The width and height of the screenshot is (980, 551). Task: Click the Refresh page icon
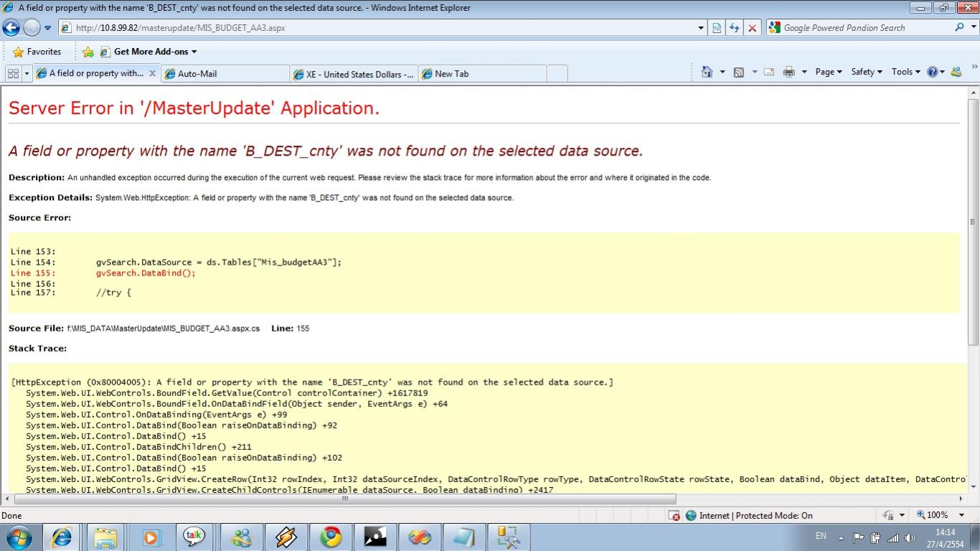tap(734, 28)
